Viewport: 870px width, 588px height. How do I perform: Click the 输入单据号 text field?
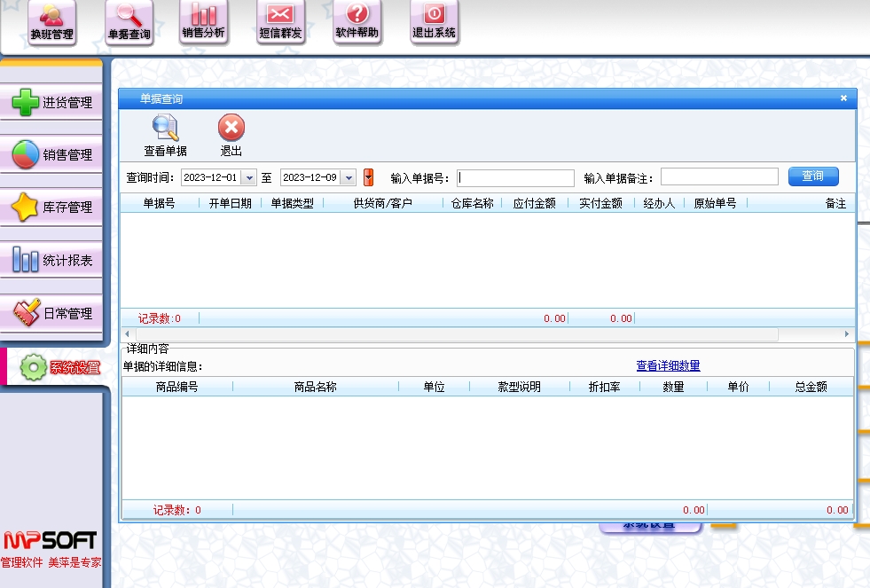pos(515,177)
